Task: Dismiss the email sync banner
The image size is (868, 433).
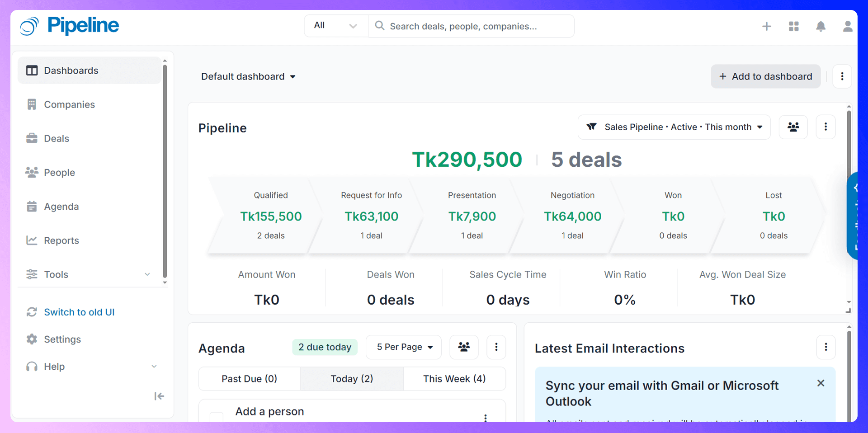Action: click(x=821, y=383)
